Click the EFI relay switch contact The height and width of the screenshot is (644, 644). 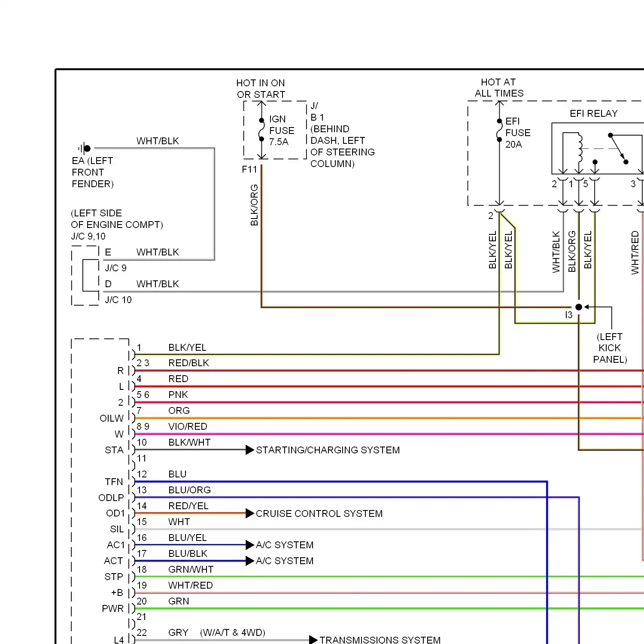coord(618,149)
